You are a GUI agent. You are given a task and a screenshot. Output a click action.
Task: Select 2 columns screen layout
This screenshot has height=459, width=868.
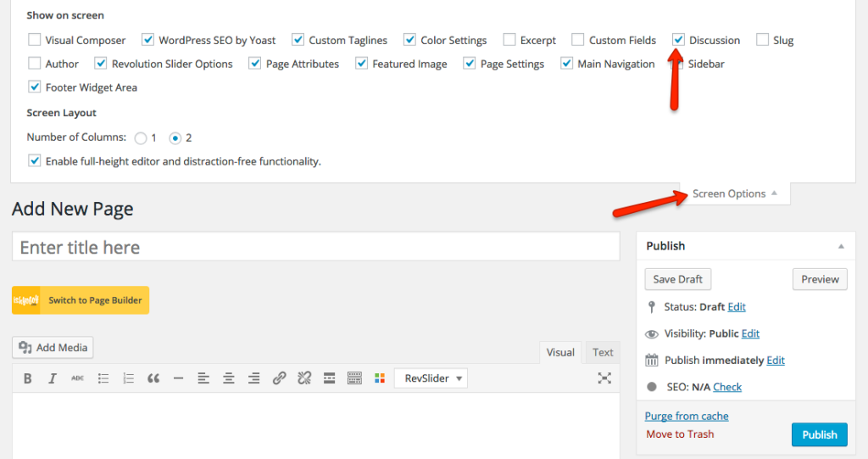[175, 138]
